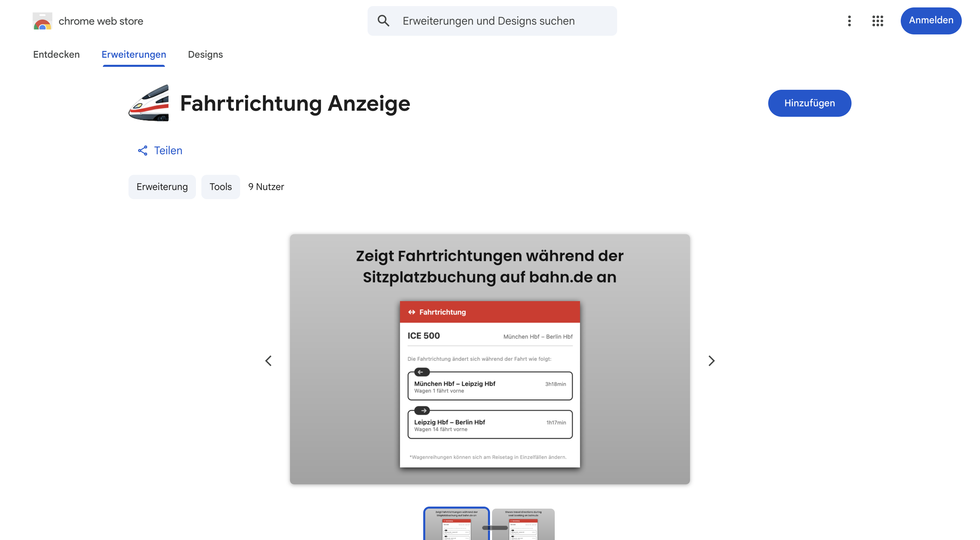Click the search magnifier icon
This screenshot has height=540, width=980.
383,21
